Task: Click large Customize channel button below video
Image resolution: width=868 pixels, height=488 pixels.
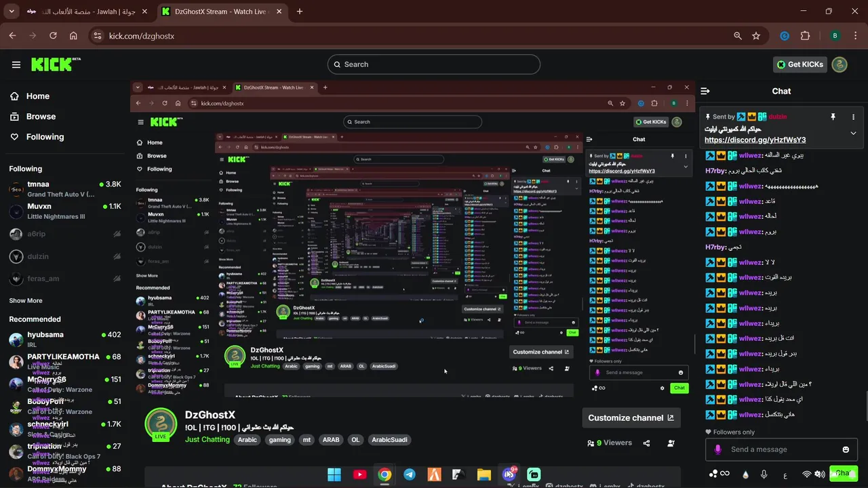Action: pyautogui.click(x=631, y=418)
